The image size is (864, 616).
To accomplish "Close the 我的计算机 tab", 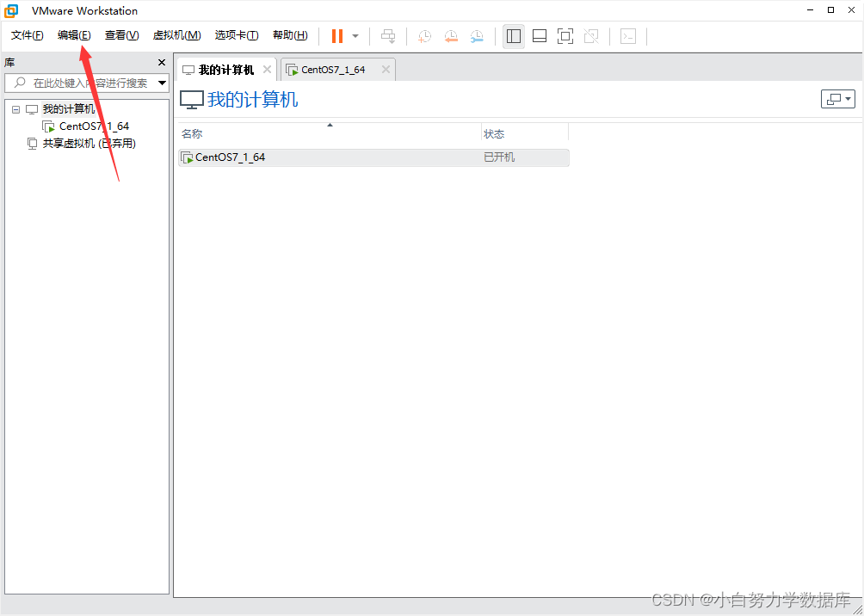I will [268, 70].
